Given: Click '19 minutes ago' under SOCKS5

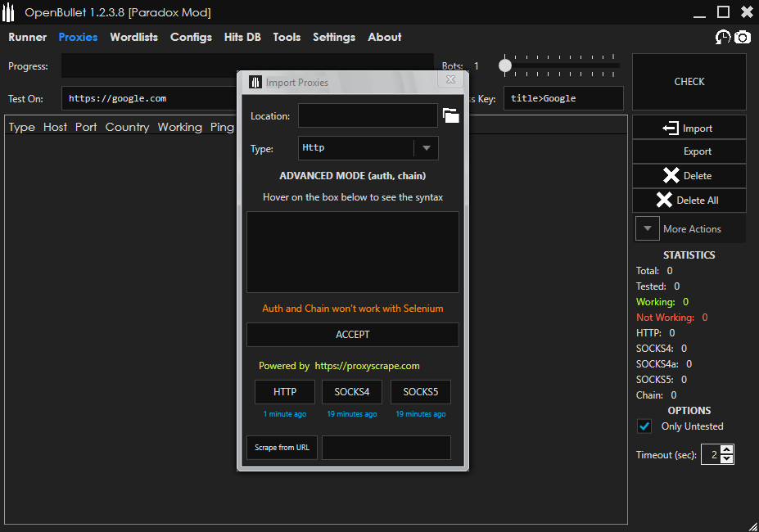Looking at the screenshot, I should point(421,414).
